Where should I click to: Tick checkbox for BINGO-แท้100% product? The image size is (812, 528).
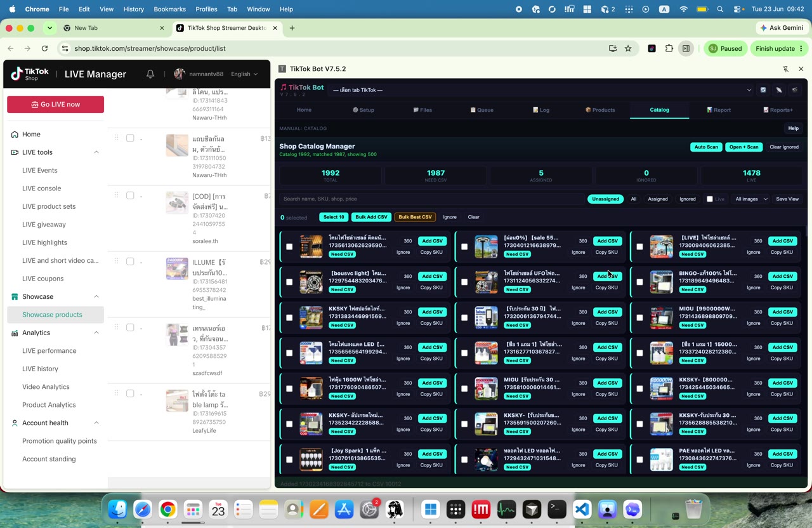pos(639,282)
